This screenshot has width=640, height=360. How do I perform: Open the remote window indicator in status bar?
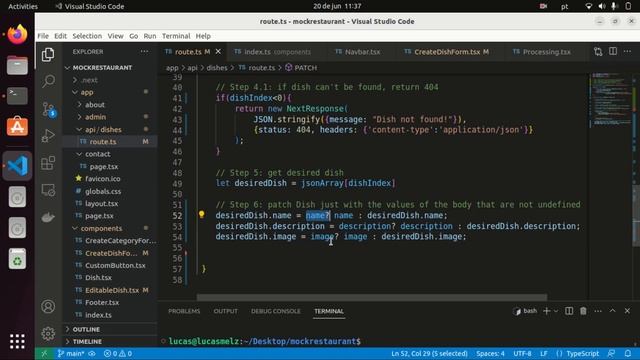tap(44, 353)
